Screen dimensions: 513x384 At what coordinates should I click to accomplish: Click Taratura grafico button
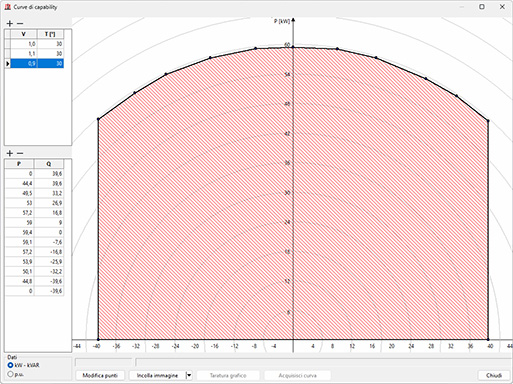point(228,376)
